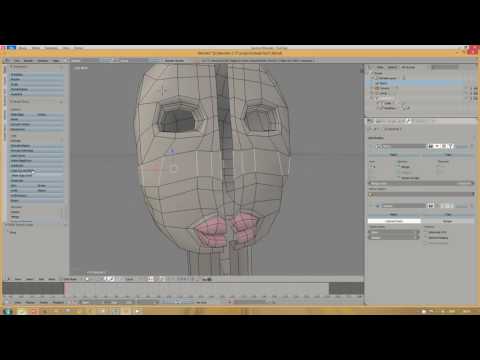Remove the Mirror modifier with its X icon
This screenshot has width=480, height=360.
click(x=471, y=146)
